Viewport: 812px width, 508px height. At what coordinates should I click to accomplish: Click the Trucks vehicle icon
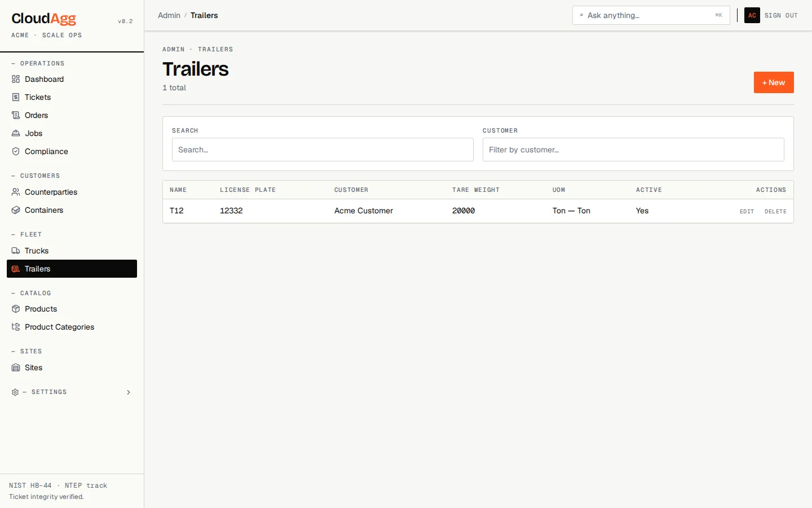pyautogui.click(x=16, y=251)
